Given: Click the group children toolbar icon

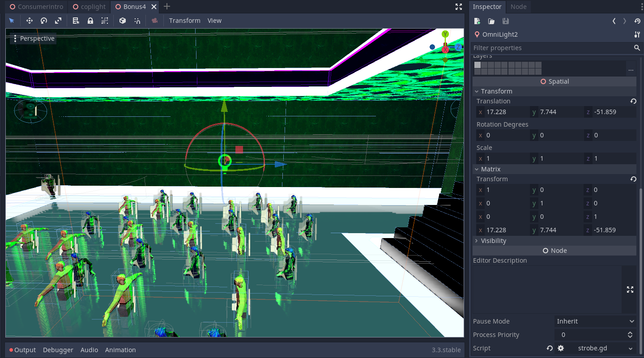Looking at the screenshot, I should (105, 21).
